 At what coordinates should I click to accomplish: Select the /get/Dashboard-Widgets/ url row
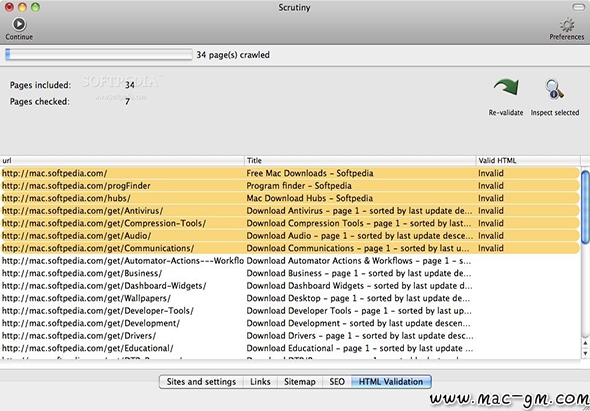(290, 286)
